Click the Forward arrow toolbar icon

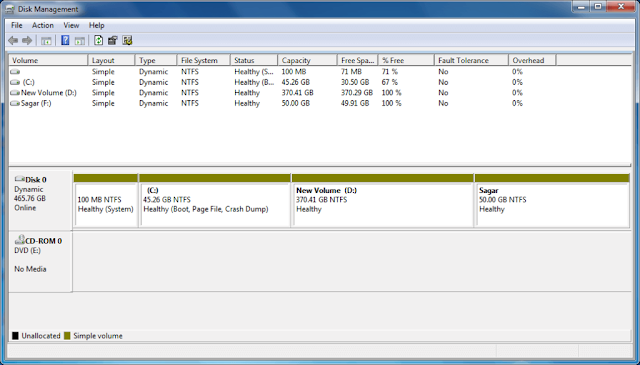pos(27,40)
